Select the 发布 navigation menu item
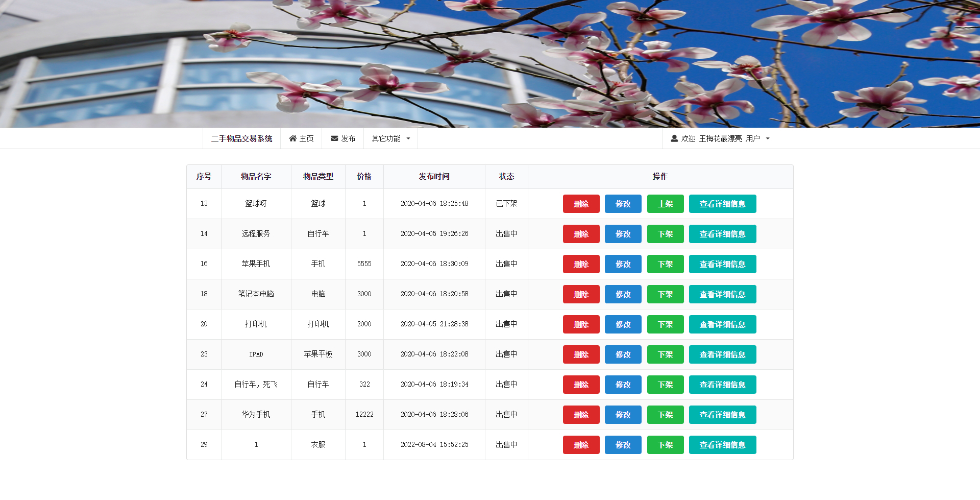980x500 pixels. [x=343, y=138]
